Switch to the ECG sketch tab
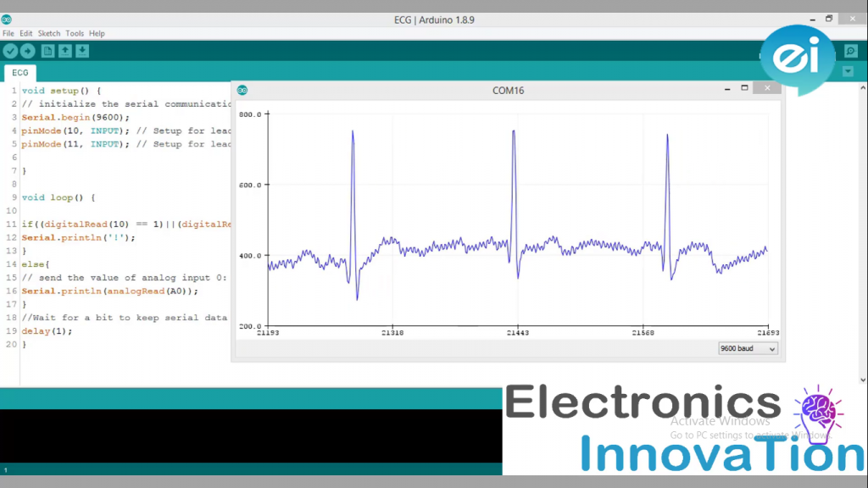This screenshot has height=488, width=868. (19, 73)
